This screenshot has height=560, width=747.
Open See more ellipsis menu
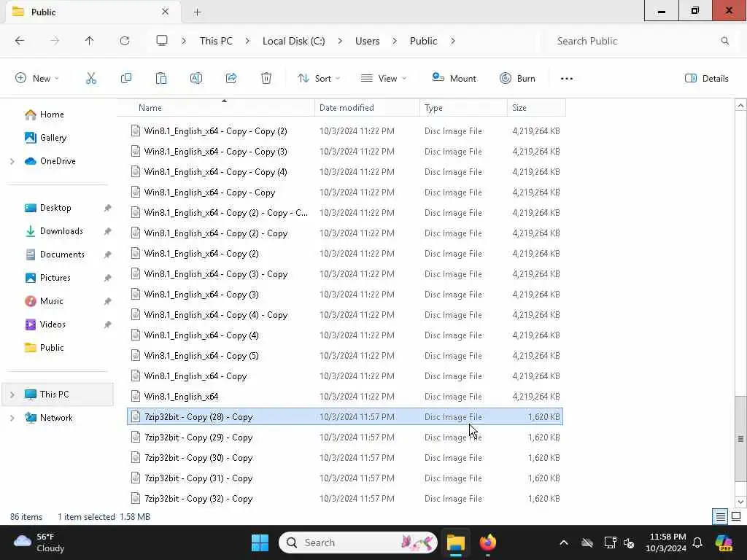[566, 79]
